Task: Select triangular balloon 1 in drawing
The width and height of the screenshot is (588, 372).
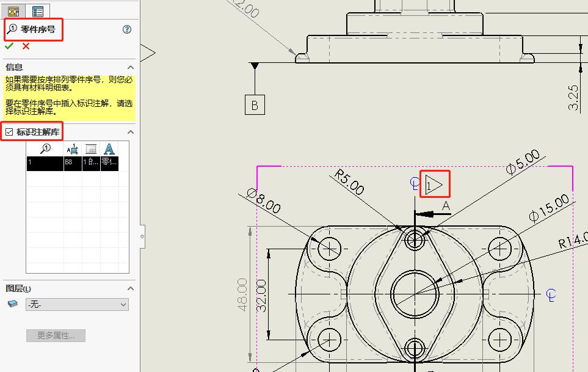Action: (x=434, y=184)
